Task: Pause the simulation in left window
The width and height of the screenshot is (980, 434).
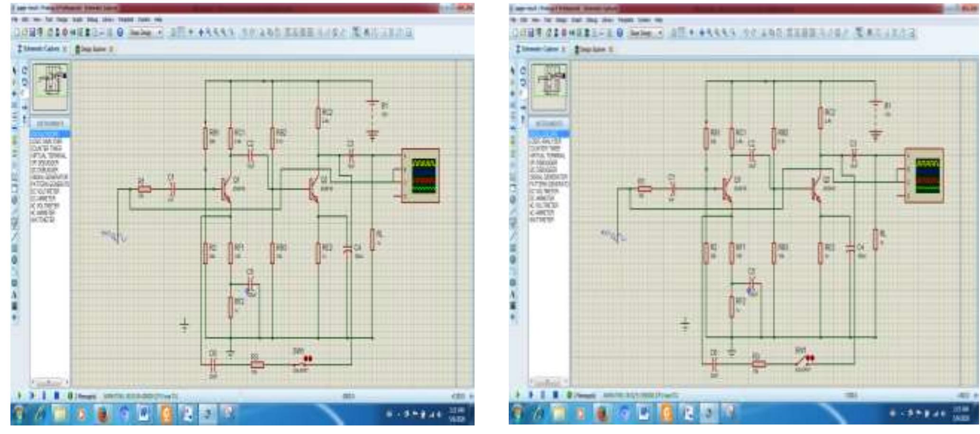Action: (x=45, y=395)
